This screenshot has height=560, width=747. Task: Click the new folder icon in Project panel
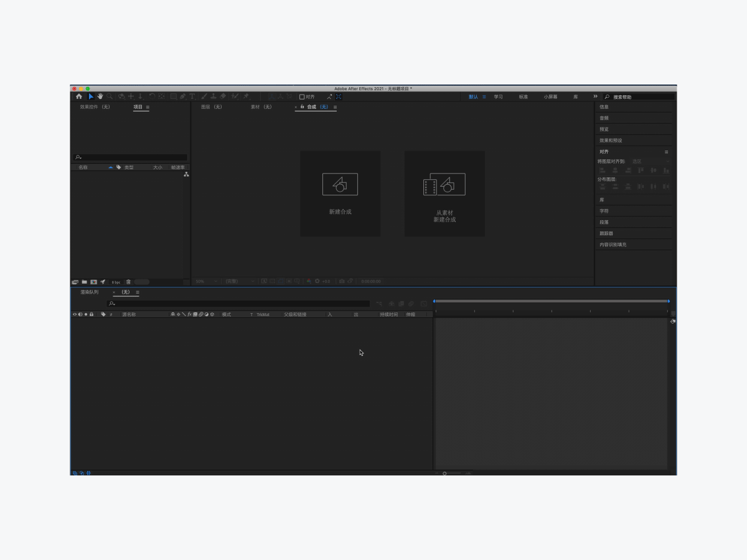point(84,282)
